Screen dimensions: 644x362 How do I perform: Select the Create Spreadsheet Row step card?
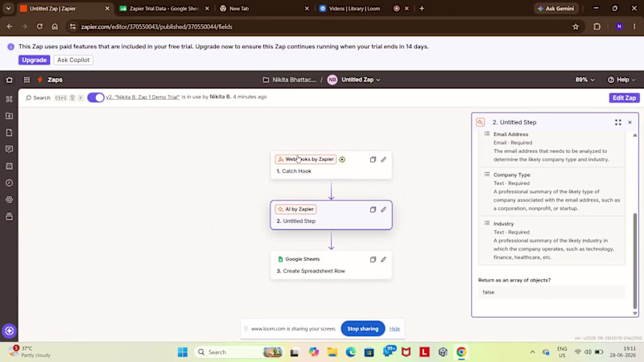[331, 265]
